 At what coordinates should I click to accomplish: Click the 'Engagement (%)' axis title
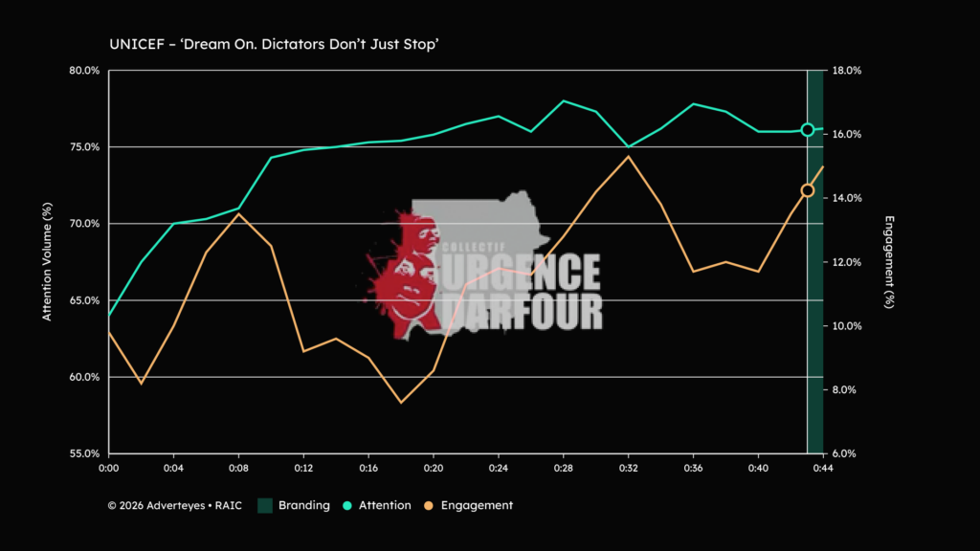(x=889, y=262)
